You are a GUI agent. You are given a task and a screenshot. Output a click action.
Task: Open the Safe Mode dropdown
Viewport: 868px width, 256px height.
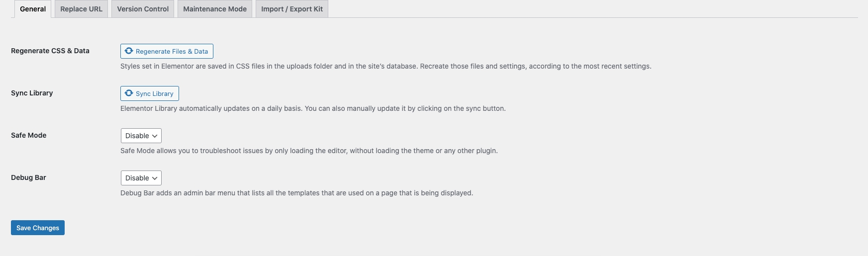(141, 136)
